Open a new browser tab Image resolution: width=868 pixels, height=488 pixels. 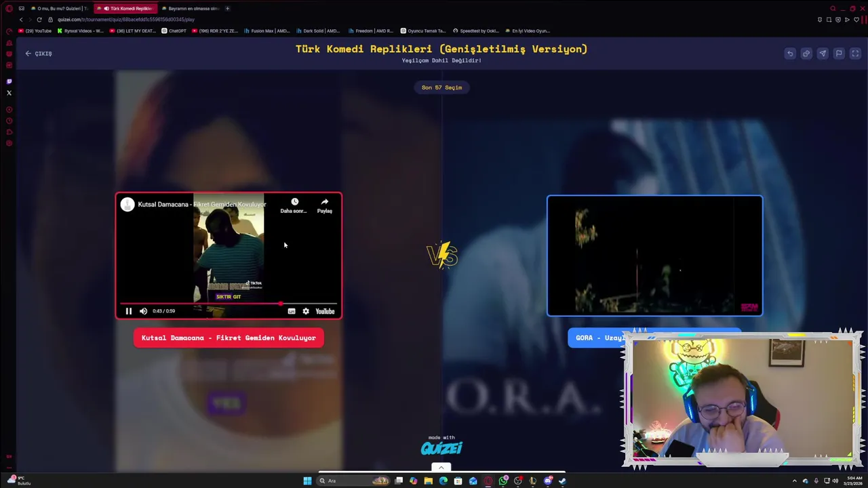(227, 8)
